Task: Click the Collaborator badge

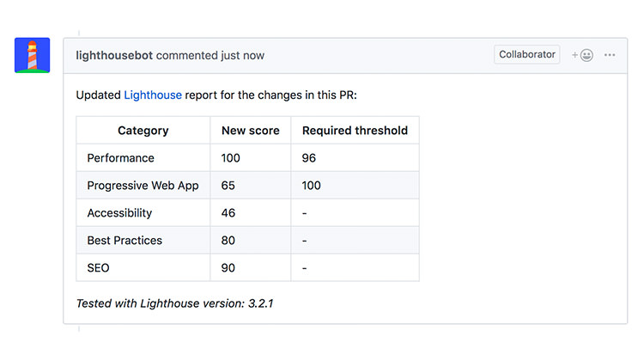Action: tap(527, 54)
